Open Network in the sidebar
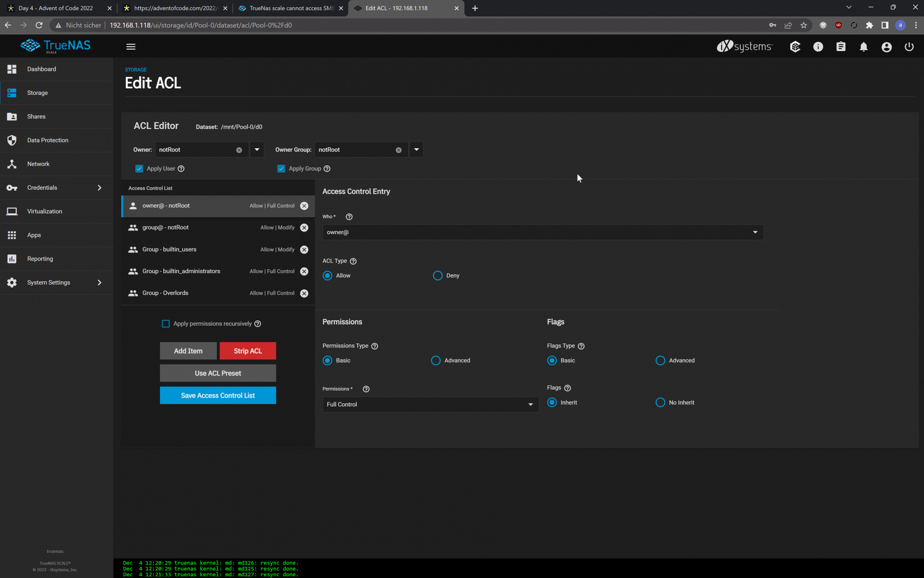This screenshot has width=924, height=578. click(x=56, y=164)
